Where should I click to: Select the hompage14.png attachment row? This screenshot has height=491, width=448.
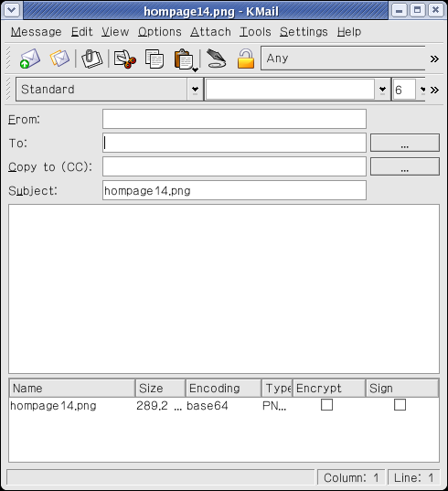point(224,406)
